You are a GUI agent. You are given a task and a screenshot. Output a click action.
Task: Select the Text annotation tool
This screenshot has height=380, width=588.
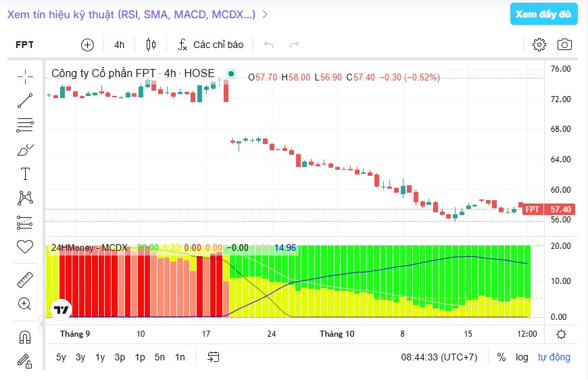click(25, 174)
